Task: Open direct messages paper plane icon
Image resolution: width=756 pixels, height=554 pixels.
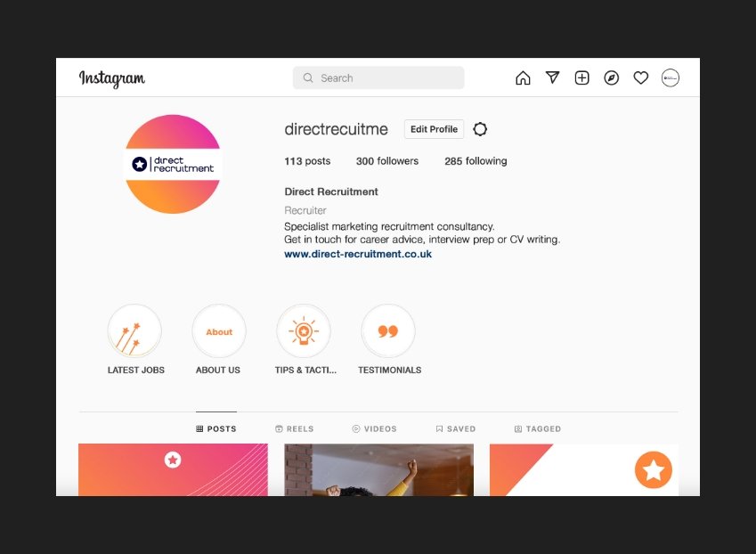Action: point(553,77)
